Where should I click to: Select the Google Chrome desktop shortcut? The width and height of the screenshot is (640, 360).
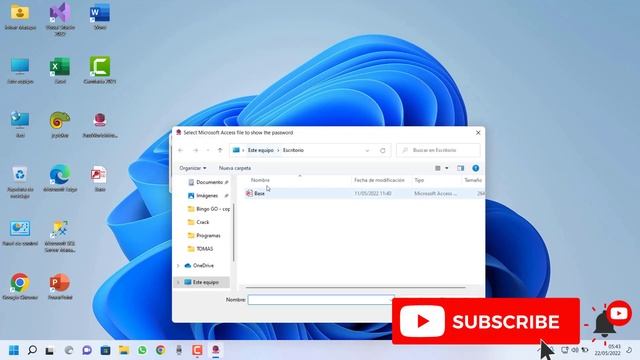point(20,287)
